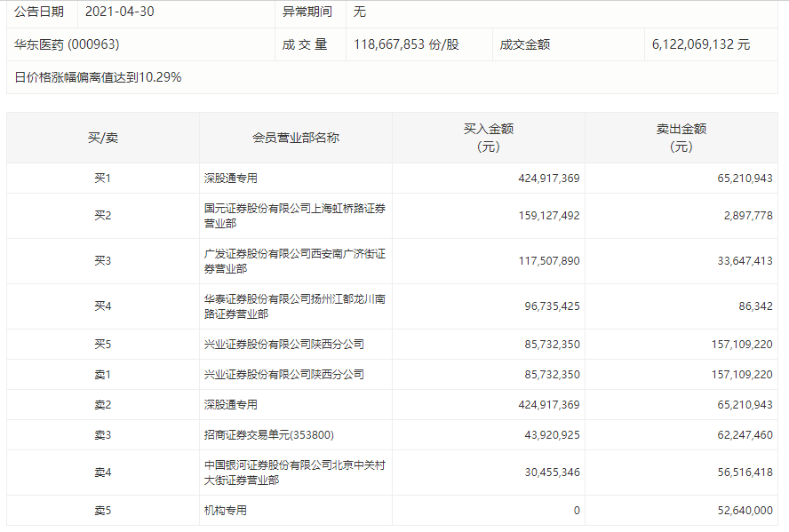Viewport: 789px width, 532px height.
Task: Open 华泰证券 扬州江都龙川南路 branch entry
Action: pyautogui.click(x=294, y=306)
